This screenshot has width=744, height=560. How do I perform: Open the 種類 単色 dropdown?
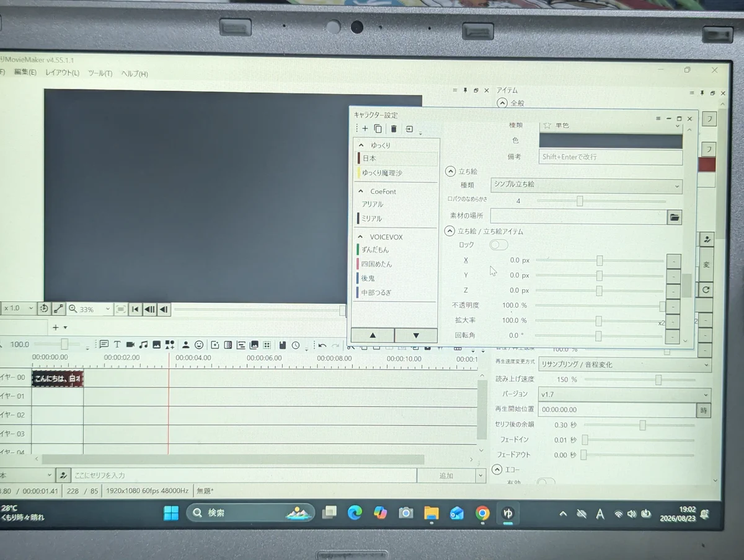click(611, 125)
